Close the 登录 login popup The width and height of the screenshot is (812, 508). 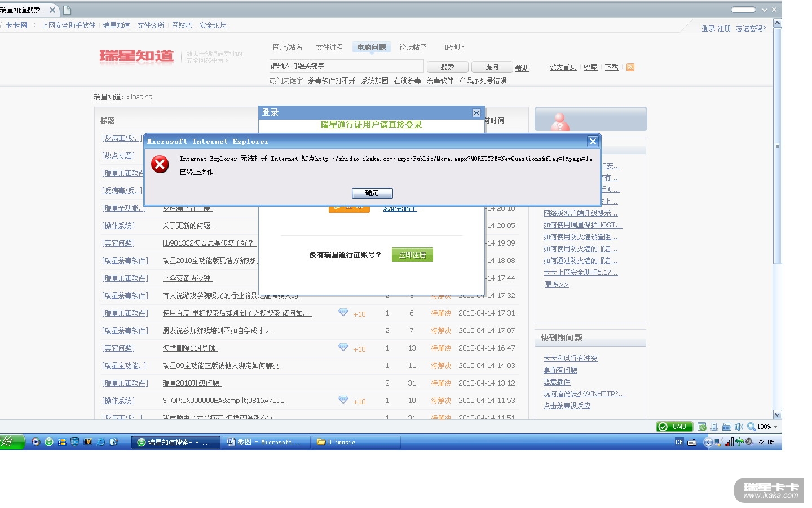(x=476, y=113)
